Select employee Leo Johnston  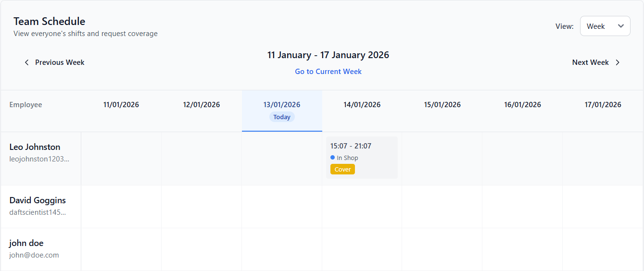pyautogui.click(x=35, y=147)
